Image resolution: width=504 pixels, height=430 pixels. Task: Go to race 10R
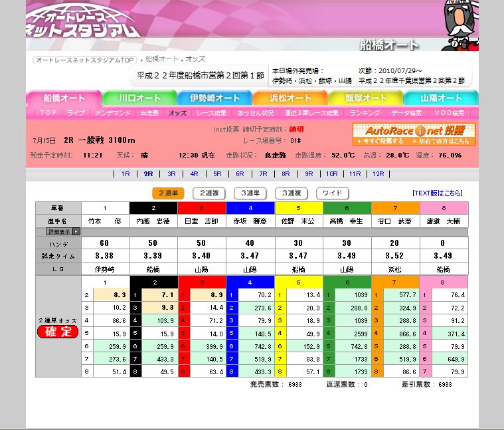[x=332, y=174]
